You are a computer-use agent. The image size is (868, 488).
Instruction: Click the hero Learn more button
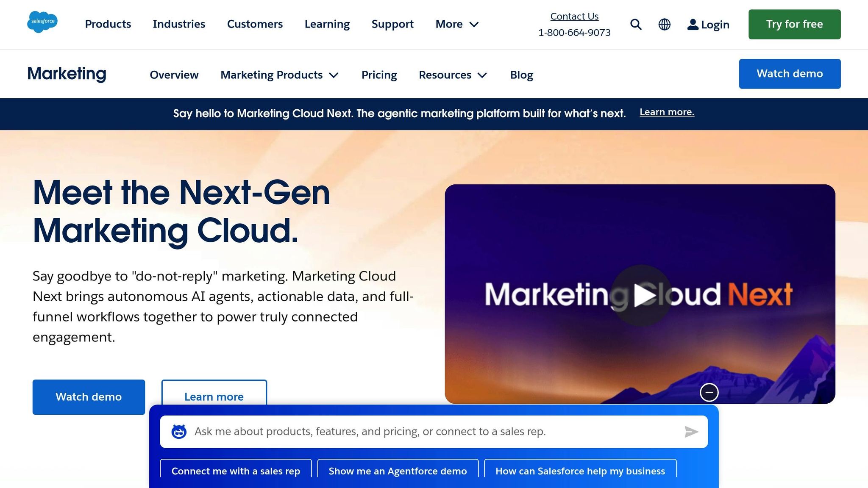214,393
